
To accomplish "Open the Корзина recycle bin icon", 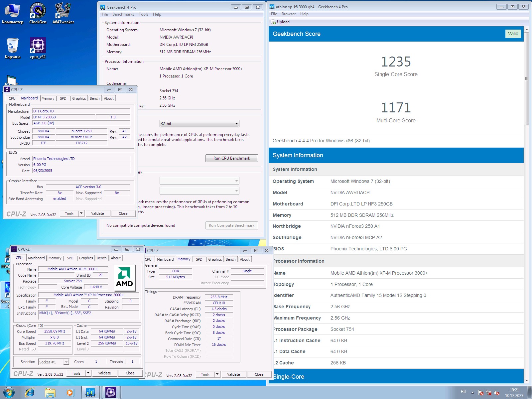I will click(x=13, y=48).
